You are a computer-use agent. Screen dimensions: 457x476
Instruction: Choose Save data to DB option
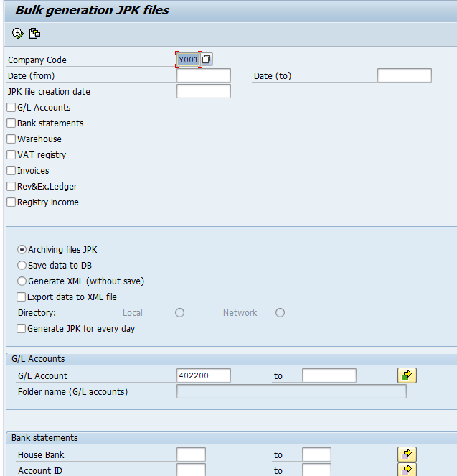point(22,266)
